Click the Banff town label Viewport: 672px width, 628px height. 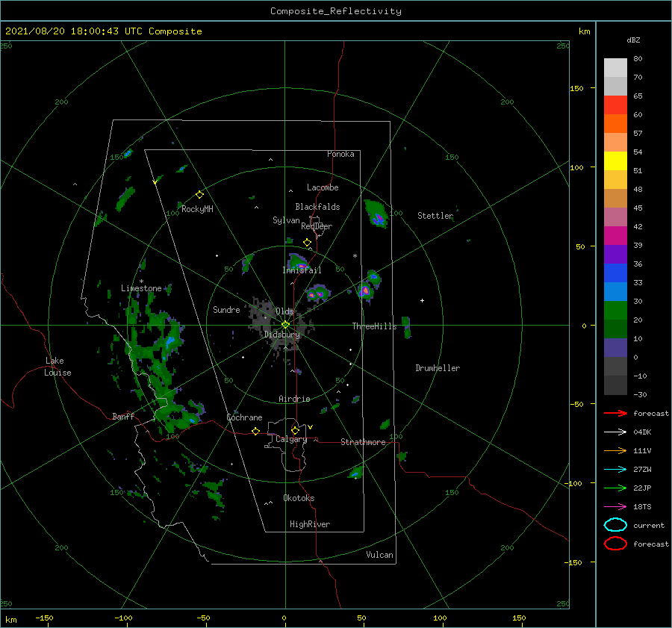pos(123,417)
